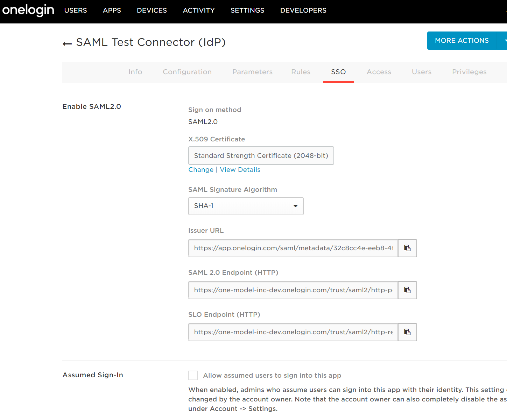Click the SAML2.0 sign on method value
Viewport: 507px width, 420px height.
pos(203,122)
